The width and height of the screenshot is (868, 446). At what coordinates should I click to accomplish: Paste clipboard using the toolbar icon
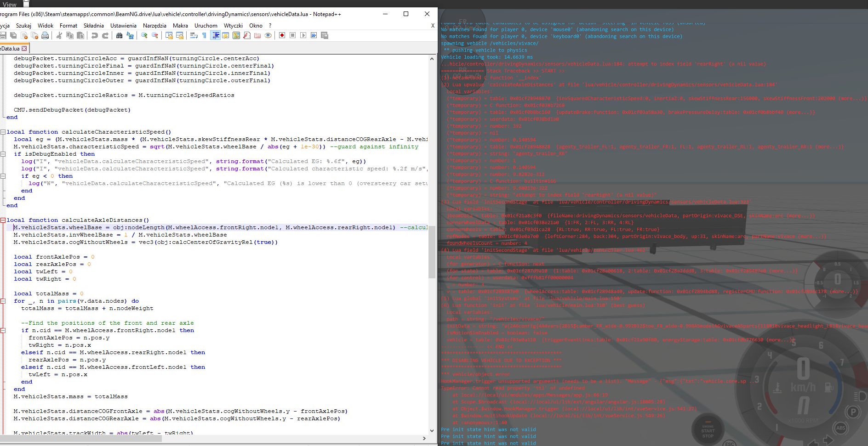(80, 35)
